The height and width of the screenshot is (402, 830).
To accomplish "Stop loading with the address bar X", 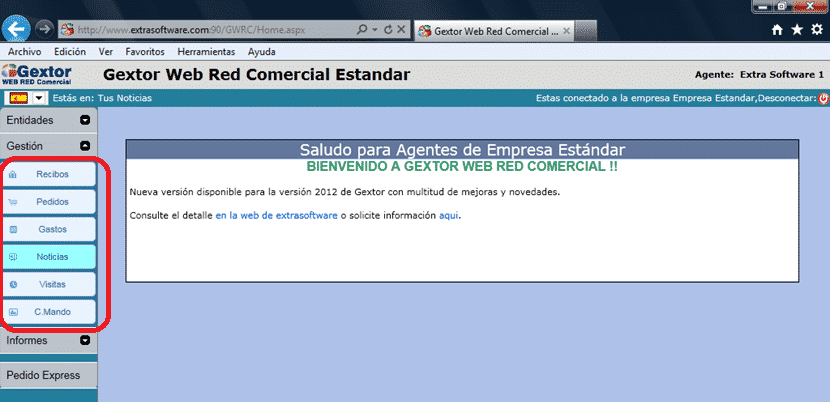I will click(401, 30).
